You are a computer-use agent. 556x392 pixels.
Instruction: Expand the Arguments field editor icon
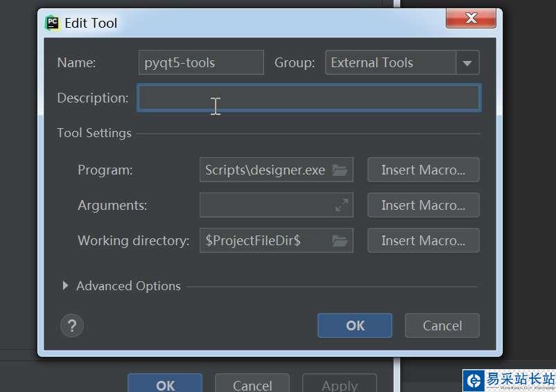pyautogui.click(x=342, y=206)
